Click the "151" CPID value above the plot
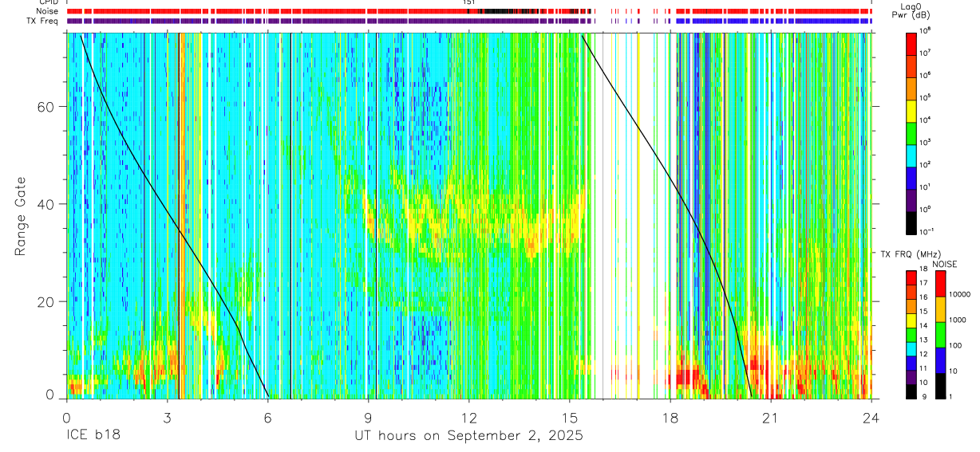Viewport: 980px width, 452px height. (x=469, y=2)
